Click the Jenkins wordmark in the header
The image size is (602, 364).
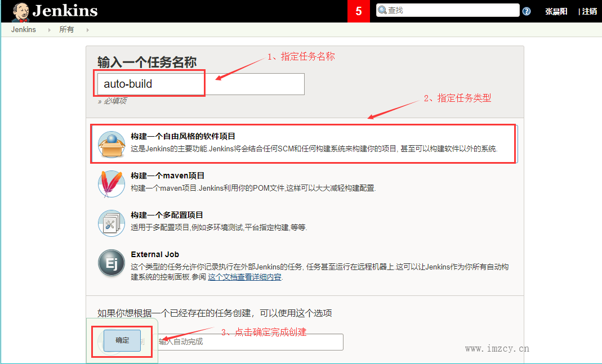click(65, 11)
